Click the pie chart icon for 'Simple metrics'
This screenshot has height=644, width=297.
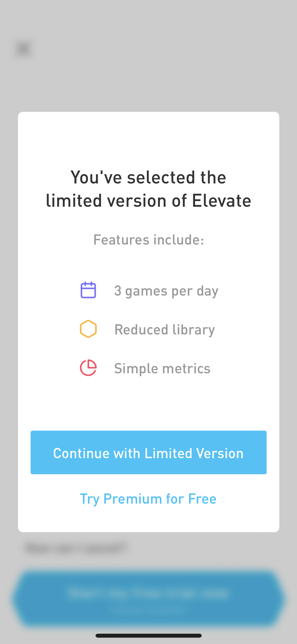pos(88,367)
